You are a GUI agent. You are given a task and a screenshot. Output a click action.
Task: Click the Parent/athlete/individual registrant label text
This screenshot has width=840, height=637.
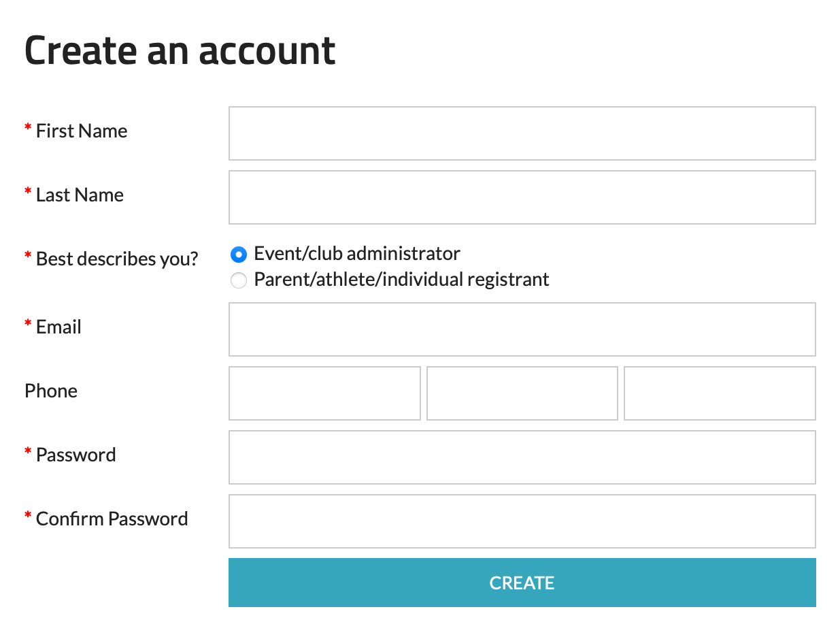click(401, 280)
